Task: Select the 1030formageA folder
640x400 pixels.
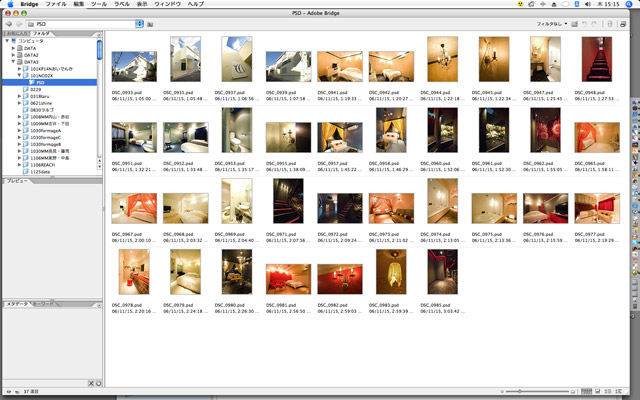Action: 42,131
